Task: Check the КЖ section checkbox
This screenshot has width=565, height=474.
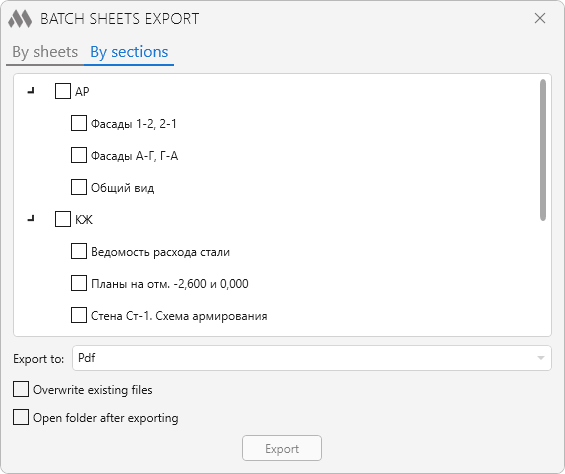Action: 63,219
